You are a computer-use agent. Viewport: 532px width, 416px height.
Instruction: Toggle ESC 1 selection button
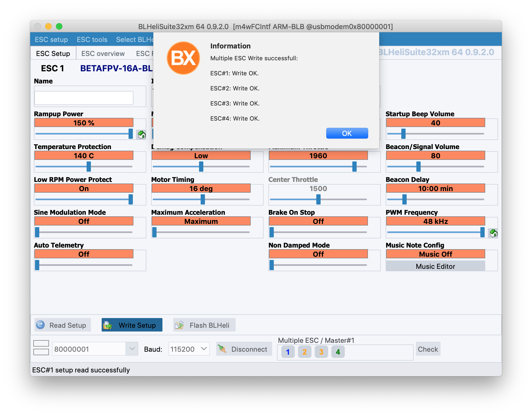(288, 352)
